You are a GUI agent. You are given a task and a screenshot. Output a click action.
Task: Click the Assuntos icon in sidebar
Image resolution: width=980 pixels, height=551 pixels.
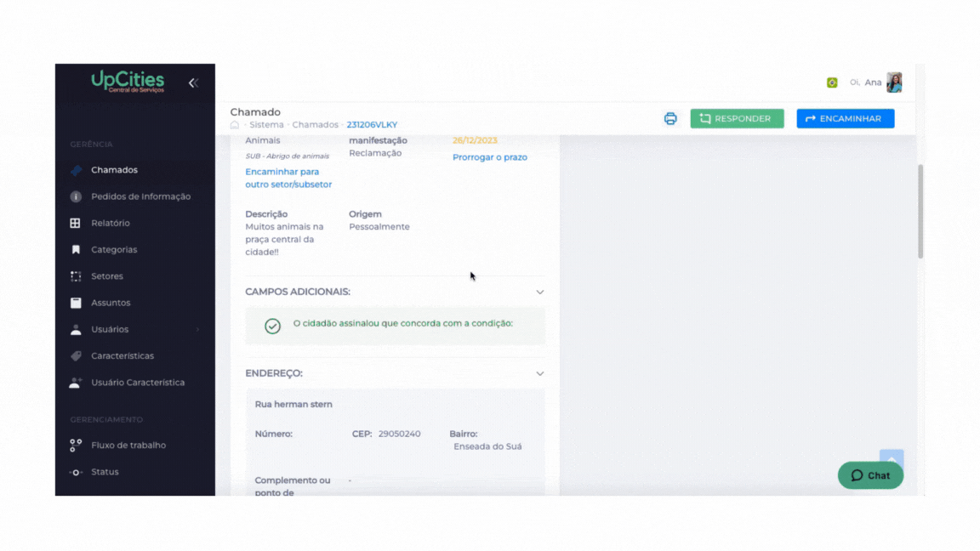76,303
